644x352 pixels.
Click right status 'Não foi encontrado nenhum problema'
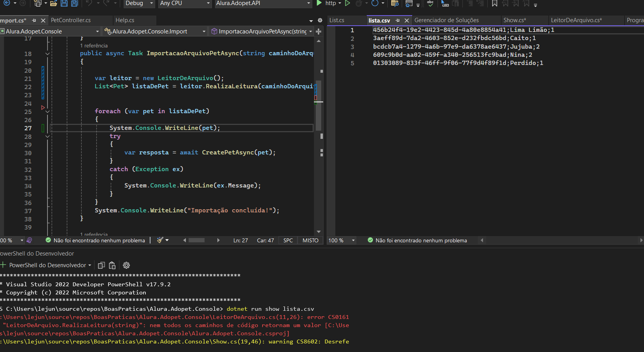click(421, 240)
